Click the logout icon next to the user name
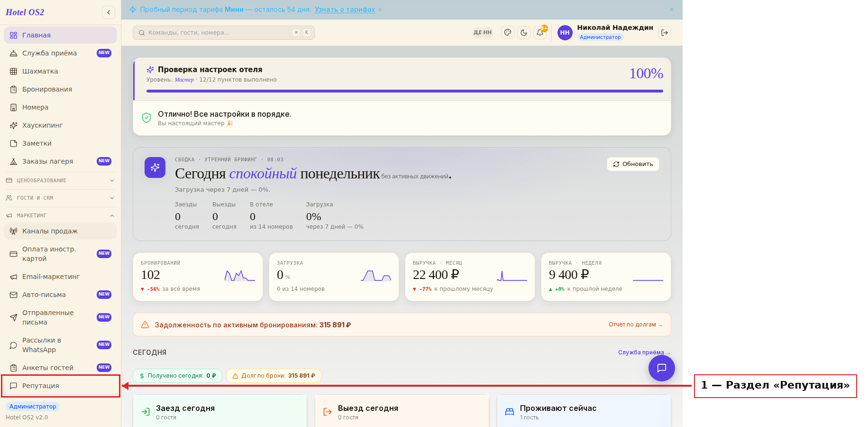The height and width of the screenshot is (427, 868). pos(665,33)
